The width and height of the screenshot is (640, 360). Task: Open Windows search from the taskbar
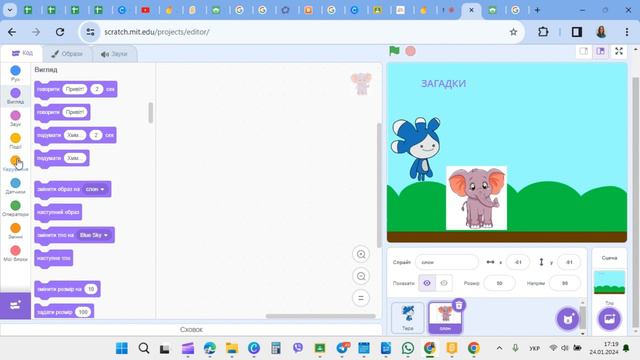point(144,348)
